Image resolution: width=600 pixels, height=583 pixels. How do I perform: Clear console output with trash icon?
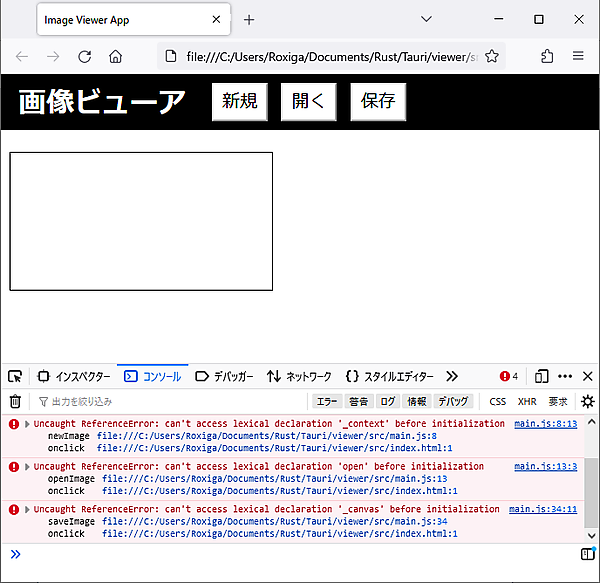[x=15, y=402]
